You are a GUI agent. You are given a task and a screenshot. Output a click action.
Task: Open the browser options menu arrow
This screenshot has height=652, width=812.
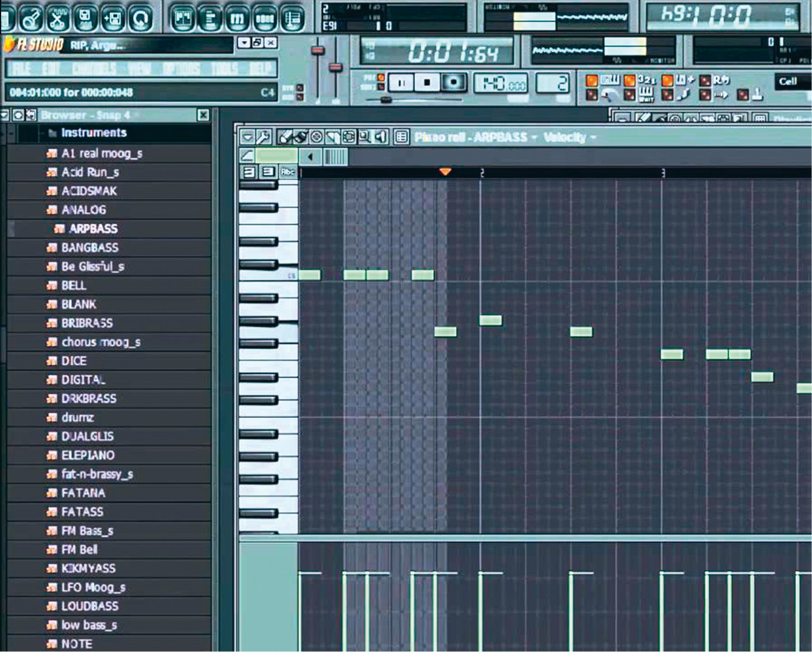pyautogui.click(x=4, y=115)
